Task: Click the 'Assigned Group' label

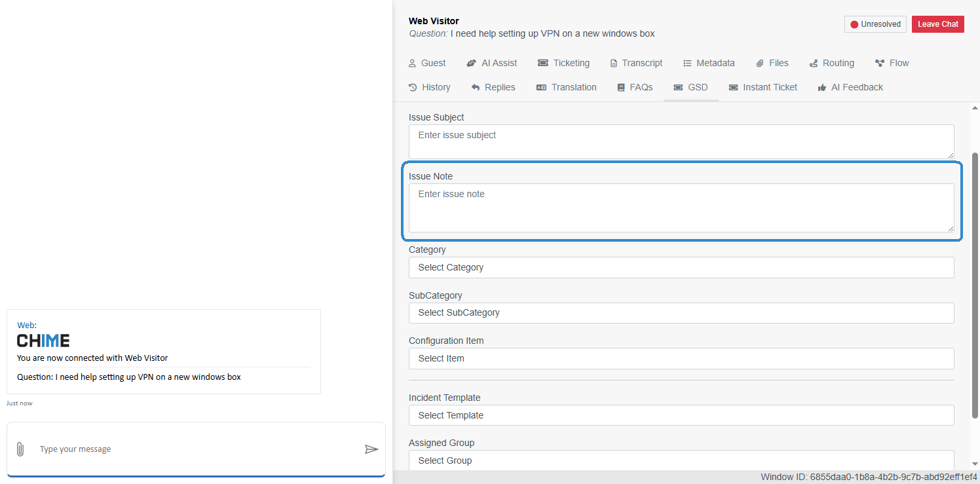Action: point(442,443)
